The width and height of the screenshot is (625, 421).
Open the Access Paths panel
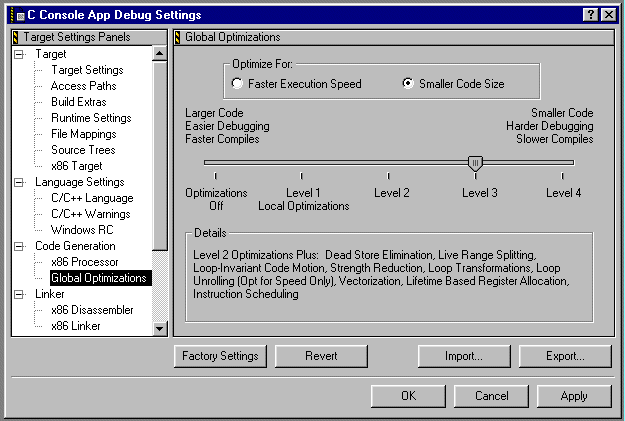[x=84, y=86]
